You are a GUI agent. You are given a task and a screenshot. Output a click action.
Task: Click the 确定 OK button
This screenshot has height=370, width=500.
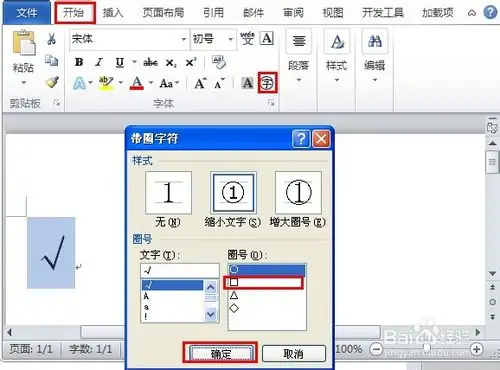(220, 353)
